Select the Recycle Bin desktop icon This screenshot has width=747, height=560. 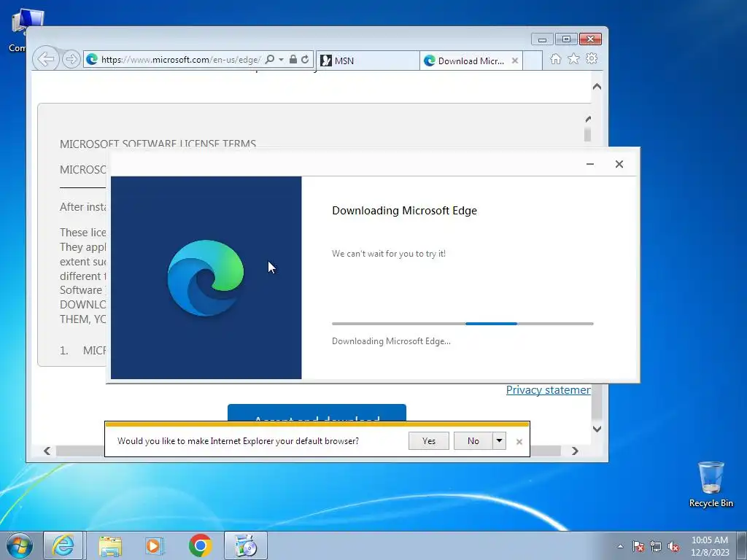711,484
